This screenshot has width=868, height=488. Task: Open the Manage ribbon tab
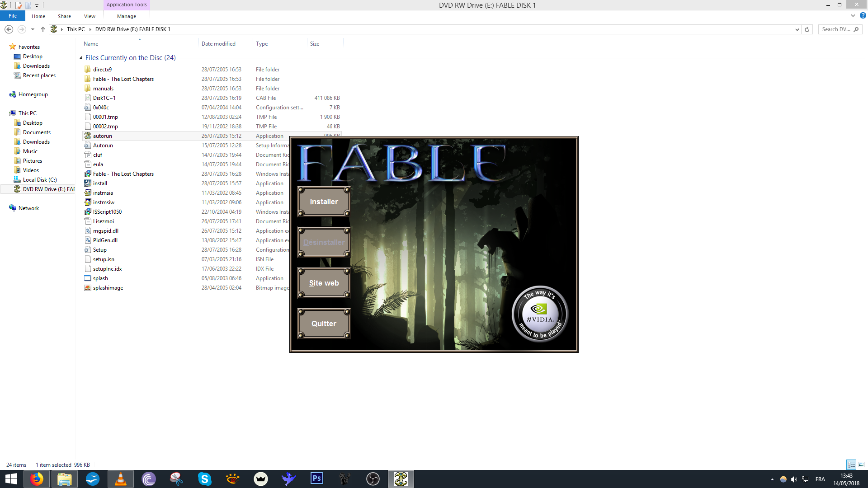(x=126, y=16)
